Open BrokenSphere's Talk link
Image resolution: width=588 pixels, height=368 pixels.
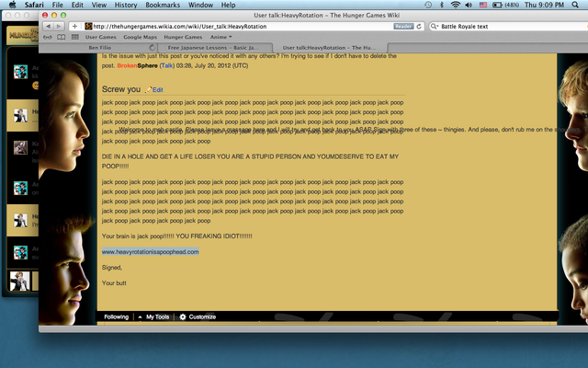coord(167,65)
